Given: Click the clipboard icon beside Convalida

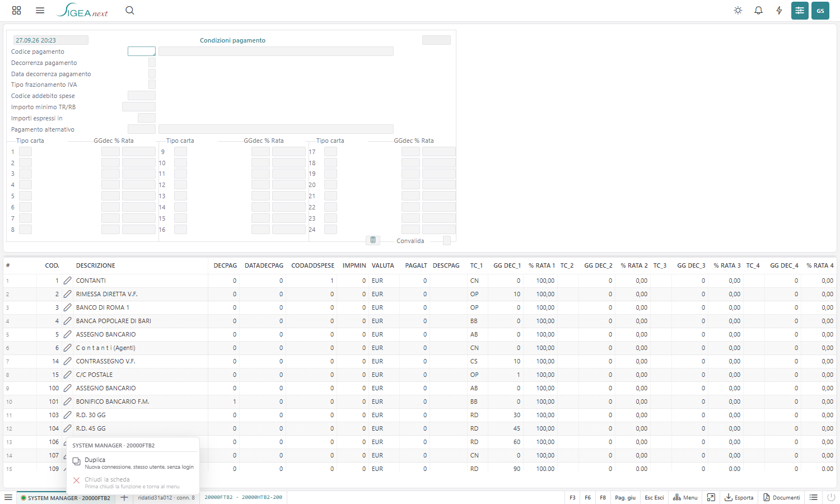Looking at the screenshot, I should pyautogui.click(x=373, y=240).
